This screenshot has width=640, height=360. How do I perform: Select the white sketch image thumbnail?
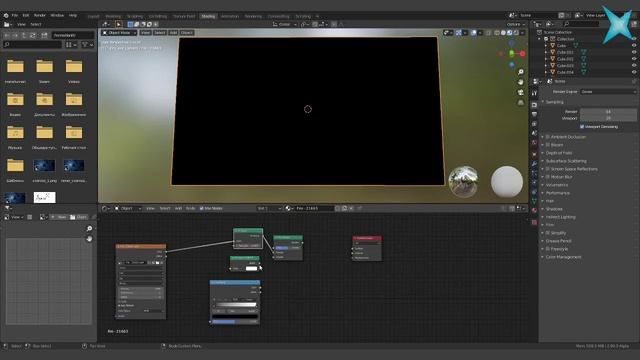tap(44, 198)
